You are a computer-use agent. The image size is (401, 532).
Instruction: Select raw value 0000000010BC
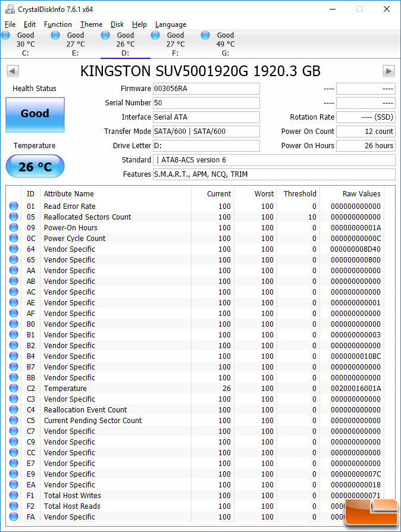click(x=356, y=356)
